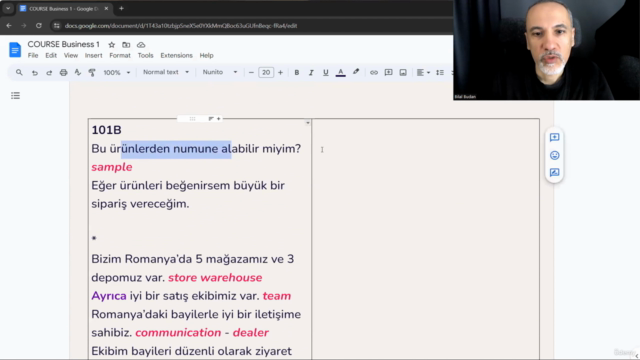The height and width of the screenshot is (360, 640).
Task: Check the cloud save status icon
Action: (141, 45)
